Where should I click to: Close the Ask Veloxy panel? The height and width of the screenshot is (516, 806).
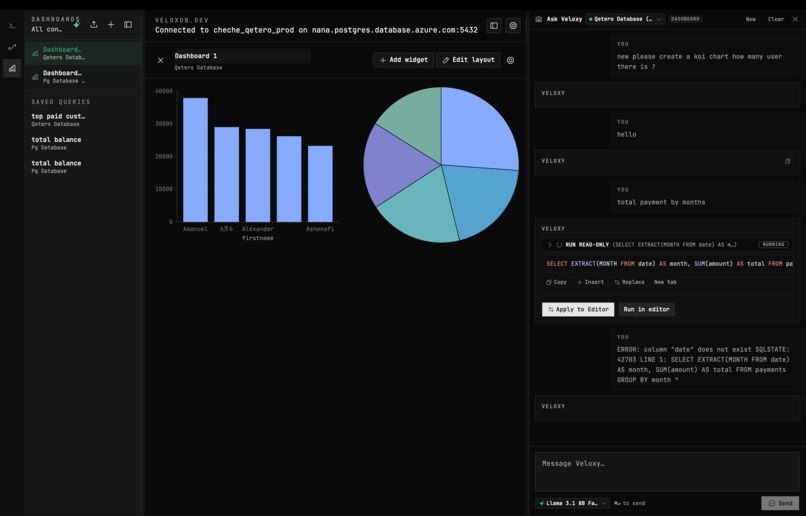pyautogui.click(x=795, y=19)
